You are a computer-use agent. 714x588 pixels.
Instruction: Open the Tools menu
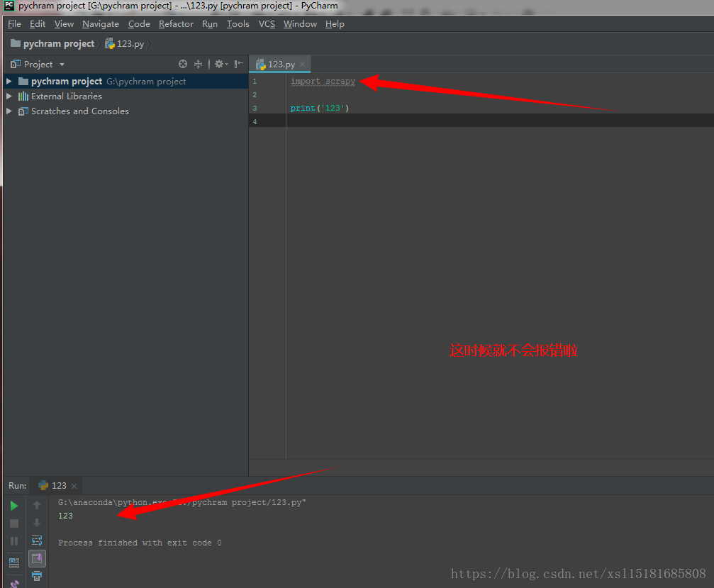(x=238, y=24)
